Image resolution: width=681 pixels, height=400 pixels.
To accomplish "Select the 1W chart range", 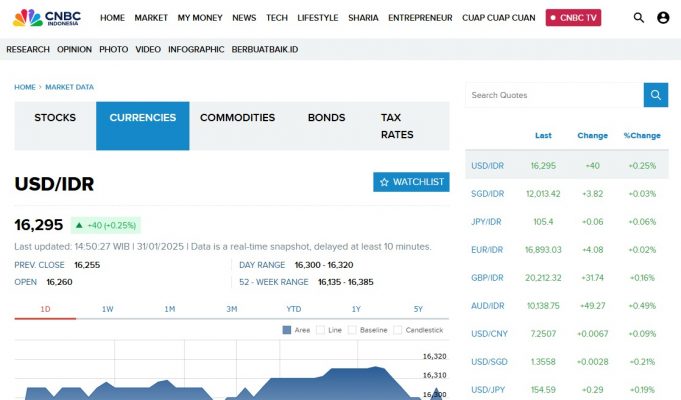I will (107, 309).
